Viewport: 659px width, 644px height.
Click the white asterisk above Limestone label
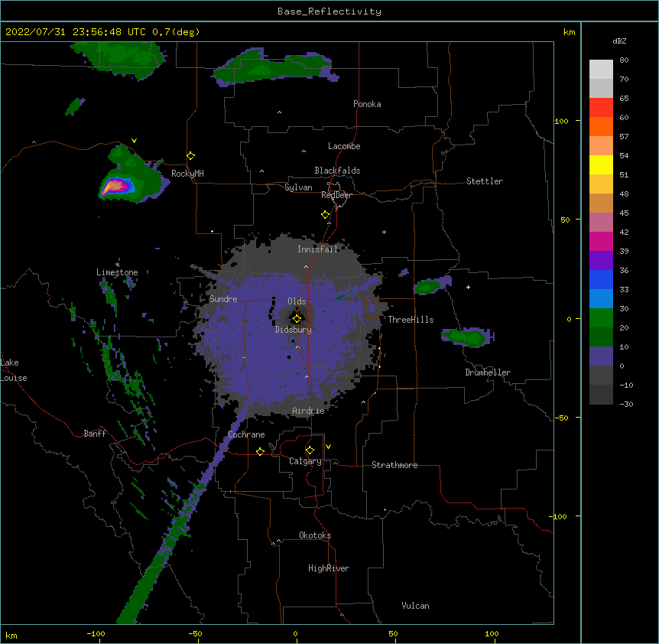tap(118, 265)
